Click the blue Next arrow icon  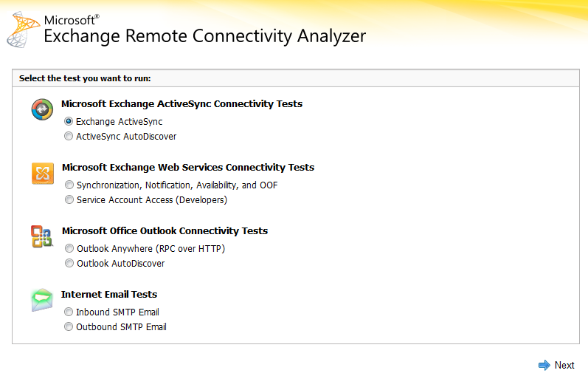pos(544,365)
